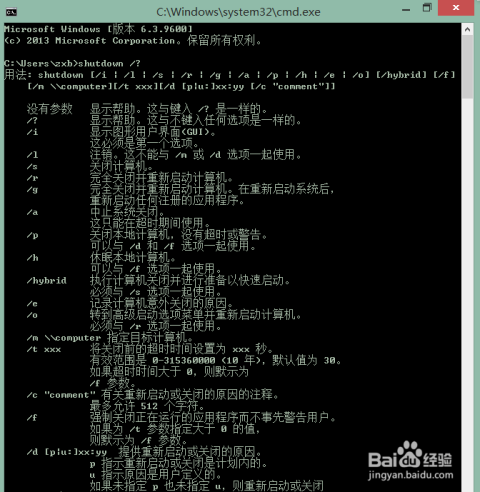Click the line '必须与 /r 选项一起使用'
This screenshot has width=480, height=492.
(156, 326)
